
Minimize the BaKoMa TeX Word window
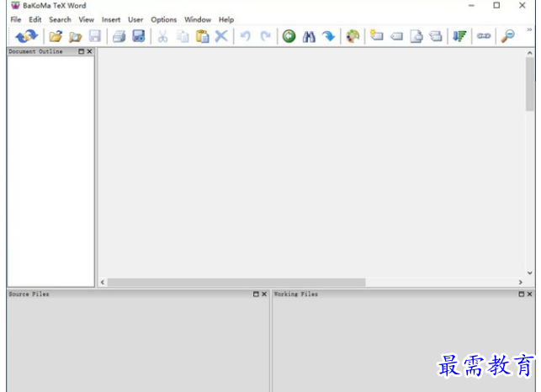click(471, 6)
